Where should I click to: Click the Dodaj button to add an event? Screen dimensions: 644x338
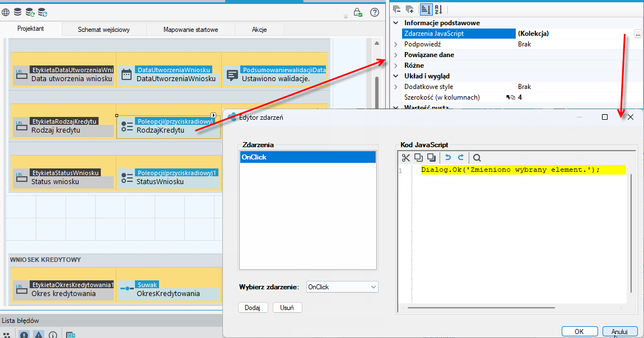click(253, 308)
